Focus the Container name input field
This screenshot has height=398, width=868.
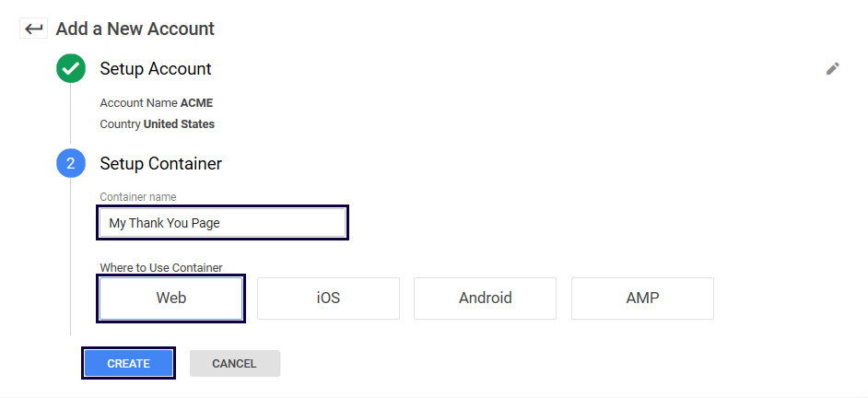click(222, 223)
